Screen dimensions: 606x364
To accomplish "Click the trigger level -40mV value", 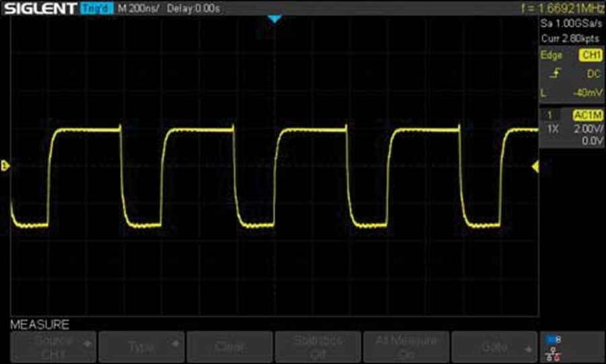I will pyautogui.click(x=587, y=93).
